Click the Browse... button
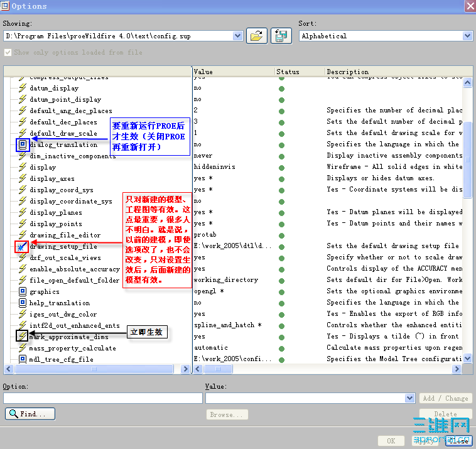This screenshot has width=476, height=449. 227,414
